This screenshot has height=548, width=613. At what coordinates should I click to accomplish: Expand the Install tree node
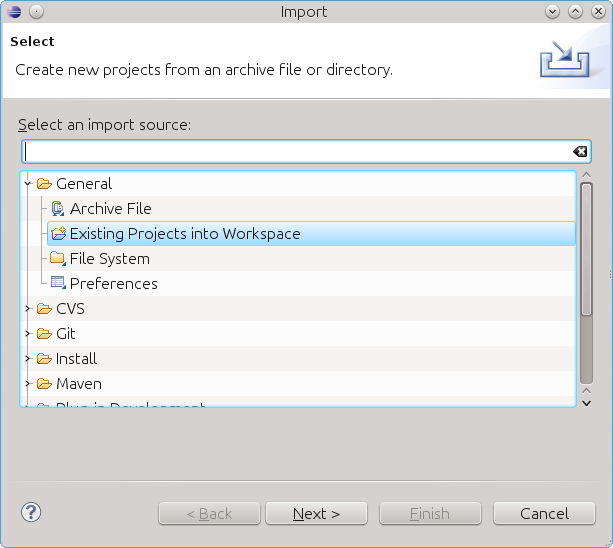click(28, 359)
